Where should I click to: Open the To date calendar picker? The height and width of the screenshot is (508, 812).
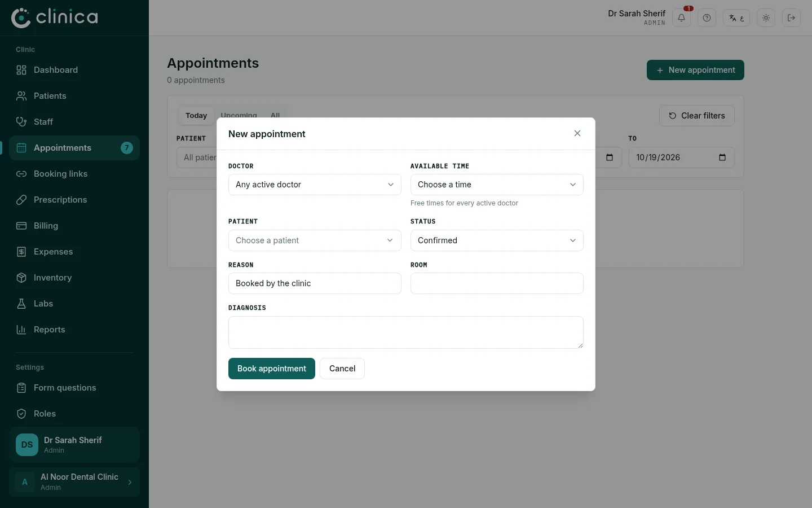[x=722, y=157]
